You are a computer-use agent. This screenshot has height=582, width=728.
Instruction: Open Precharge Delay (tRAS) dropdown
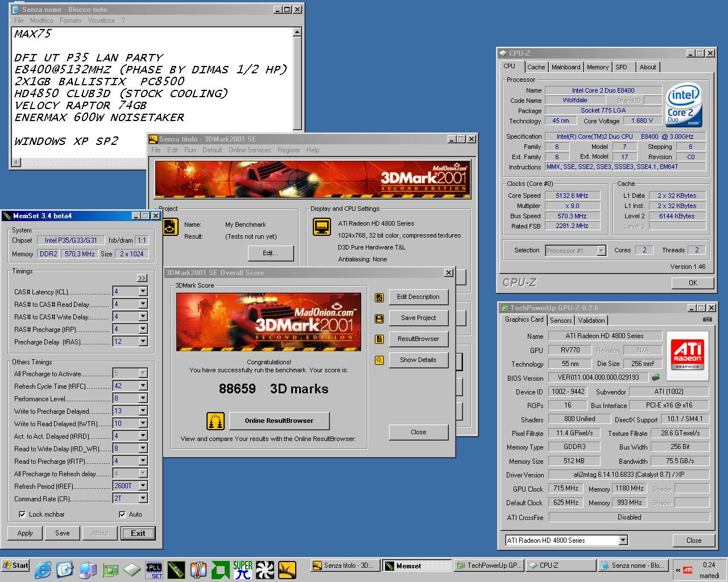pyautogui.click(x=143, y=342)
